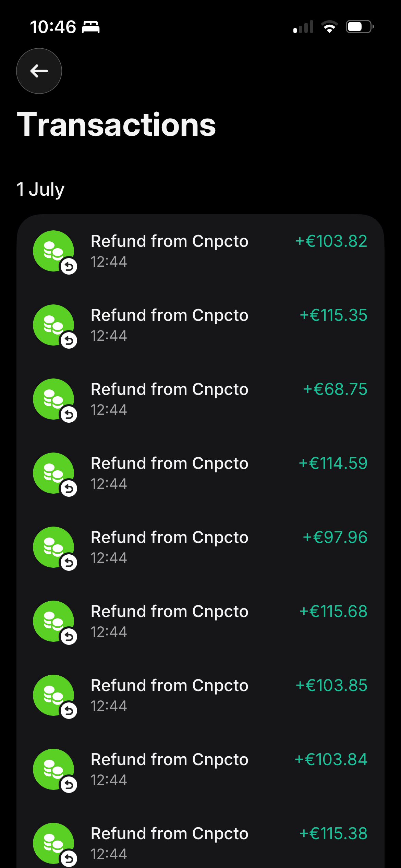Screen dimensions: 401x868
Task: Tap the +€103.85 refund amount
Action: tap(331, 686)
